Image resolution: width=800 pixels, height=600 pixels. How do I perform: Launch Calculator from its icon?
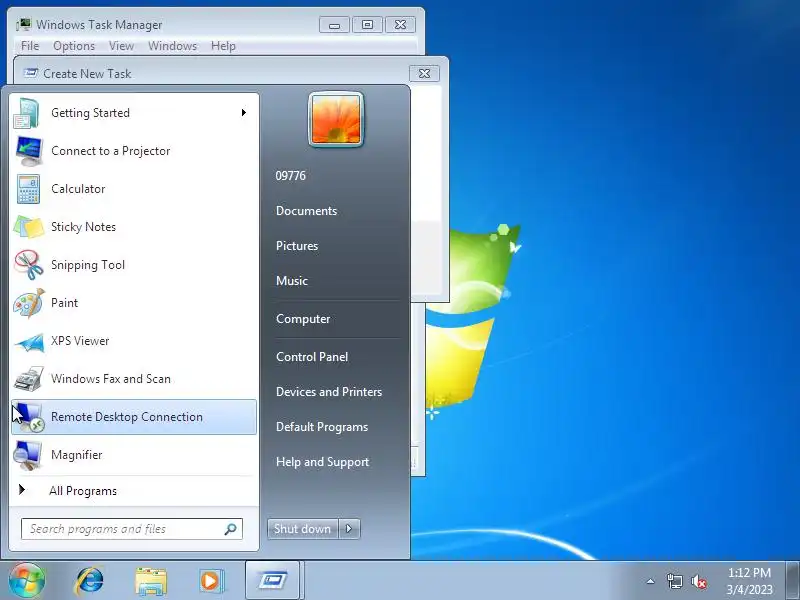(x=28, y=189)
